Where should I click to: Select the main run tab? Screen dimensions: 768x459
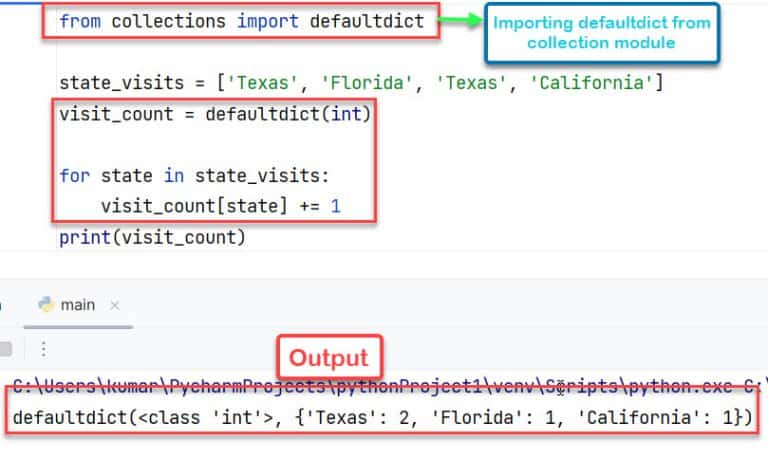click(x=77, y=305)
